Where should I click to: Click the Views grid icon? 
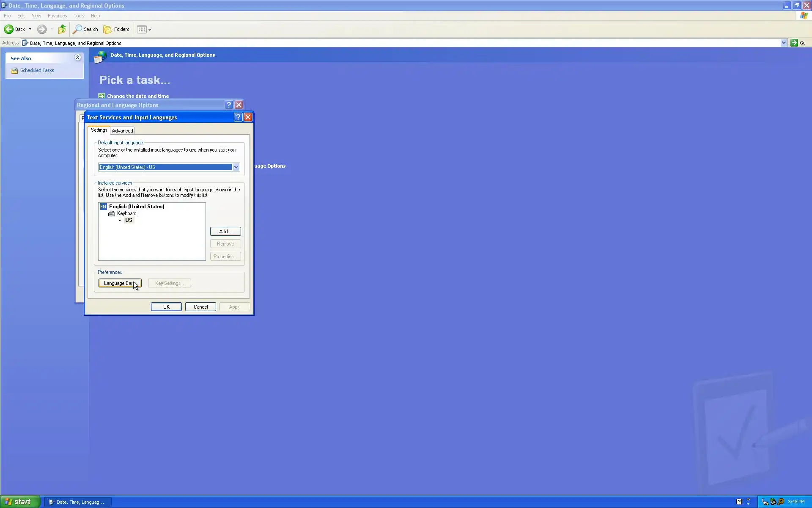[x=142, y=29]
